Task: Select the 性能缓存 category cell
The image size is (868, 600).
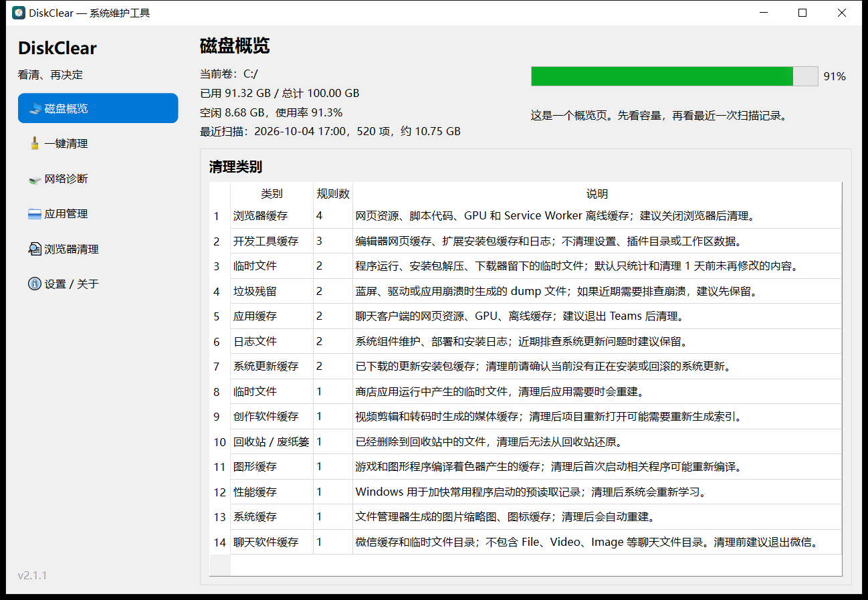Action: pos(272,492)
